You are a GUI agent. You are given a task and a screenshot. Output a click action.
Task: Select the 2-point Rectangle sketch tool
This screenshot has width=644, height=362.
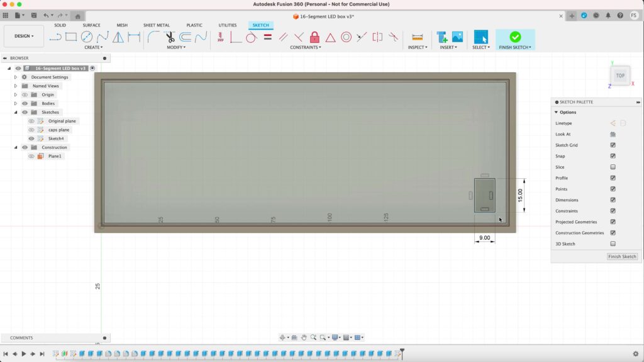71,37
